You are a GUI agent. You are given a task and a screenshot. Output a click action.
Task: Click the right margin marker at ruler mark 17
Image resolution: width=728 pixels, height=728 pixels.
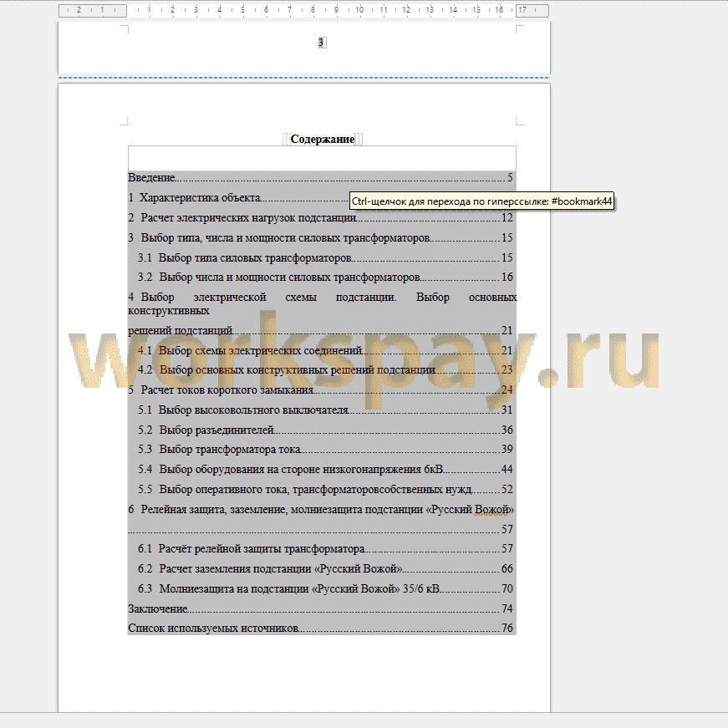coord(522,10)
